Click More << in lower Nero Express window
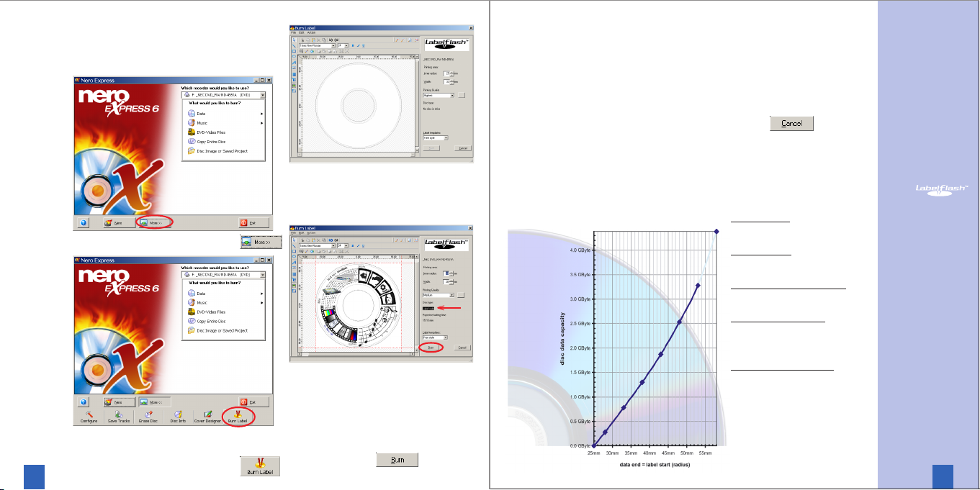The height and width of the screenshot is (490, 980). (156, 402)
